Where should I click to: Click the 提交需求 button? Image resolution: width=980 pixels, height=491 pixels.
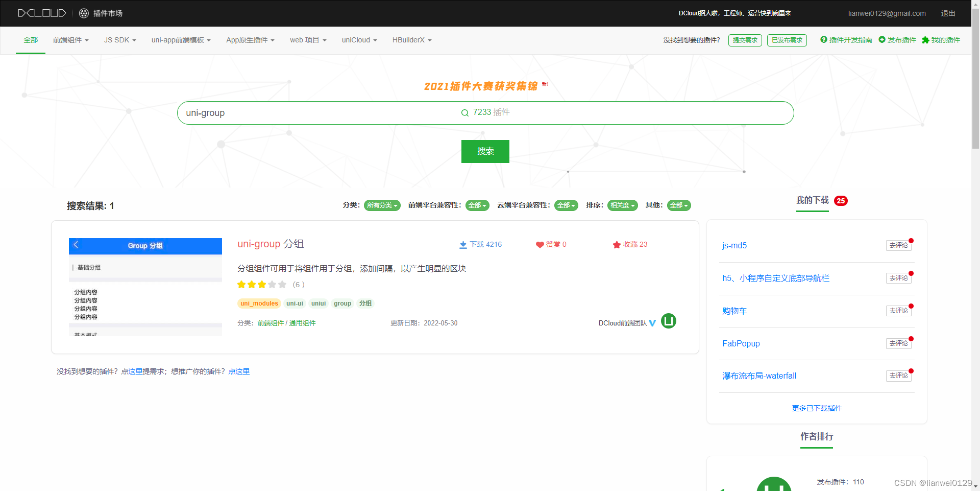(x=745, y=40)
